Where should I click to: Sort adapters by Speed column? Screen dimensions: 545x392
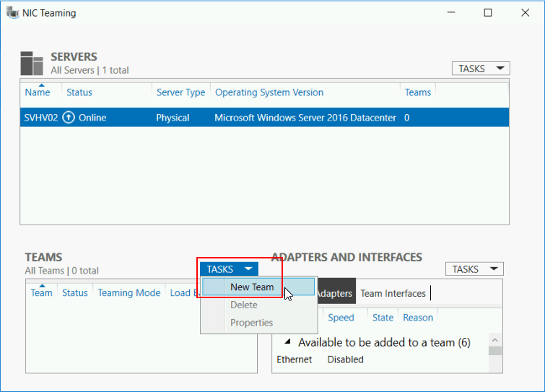tap(341, 318)
